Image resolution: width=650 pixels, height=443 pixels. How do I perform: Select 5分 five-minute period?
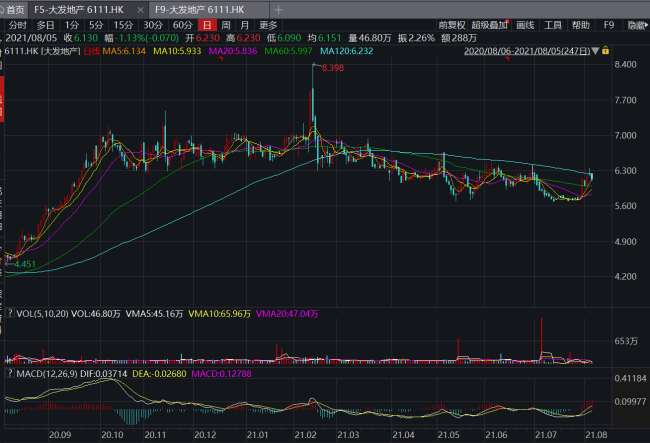tap(96, 25)
